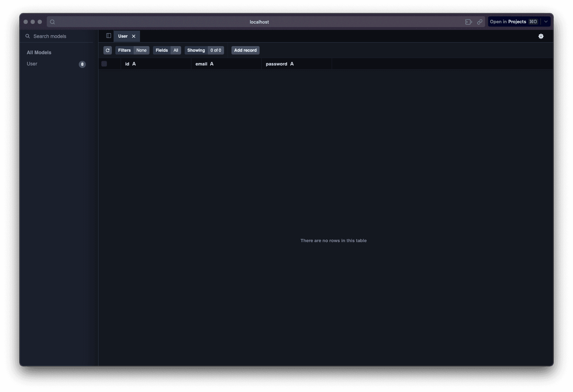Open the Filters None dropdown
Image resolution: width=573 pixels, height=392 pixels.
coord(132,50)
